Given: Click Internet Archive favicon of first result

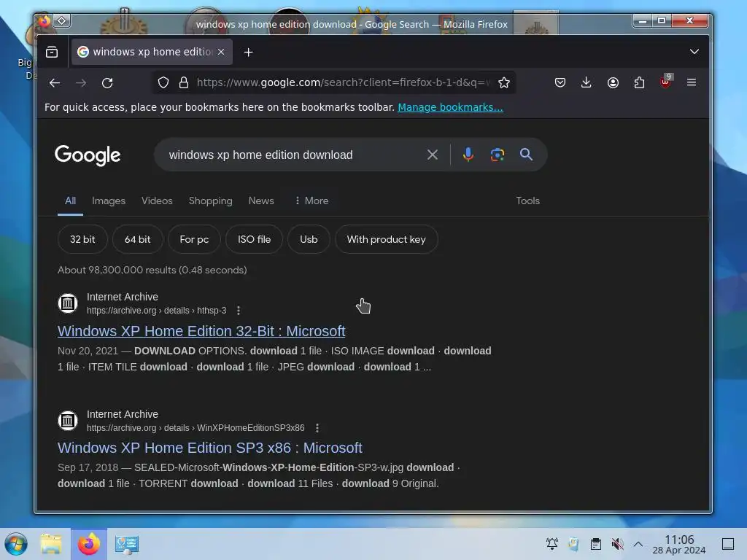Looking at the screenshot, I should 68,303.
